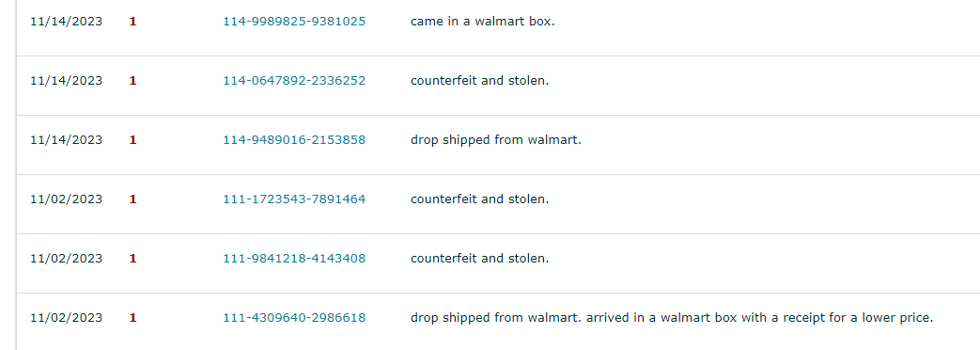The width and height of the screenshot is (980, 350).
Task: Select the comment beside order 111-9841218-4143408
Action: coord(479,258)
